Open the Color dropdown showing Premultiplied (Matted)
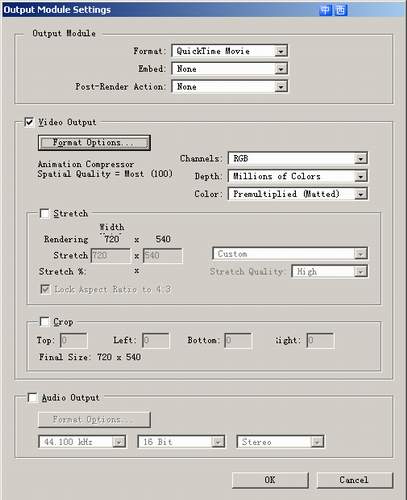407x500 pixels. click(x=298, y=193)
